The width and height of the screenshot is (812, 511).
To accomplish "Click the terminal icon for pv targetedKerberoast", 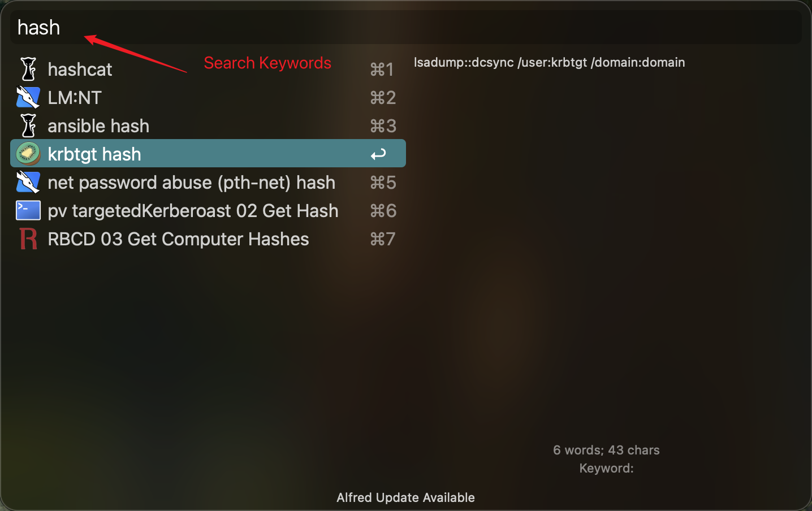I will (x=28, y=210).
